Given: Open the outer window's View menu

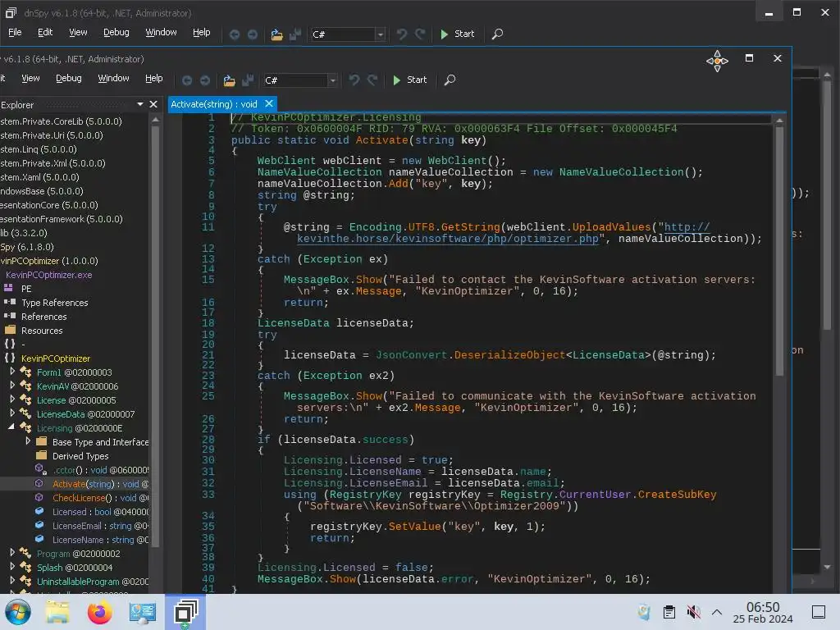Looking at the screenshot, I should pyautogui.click(x=78, y=32).
